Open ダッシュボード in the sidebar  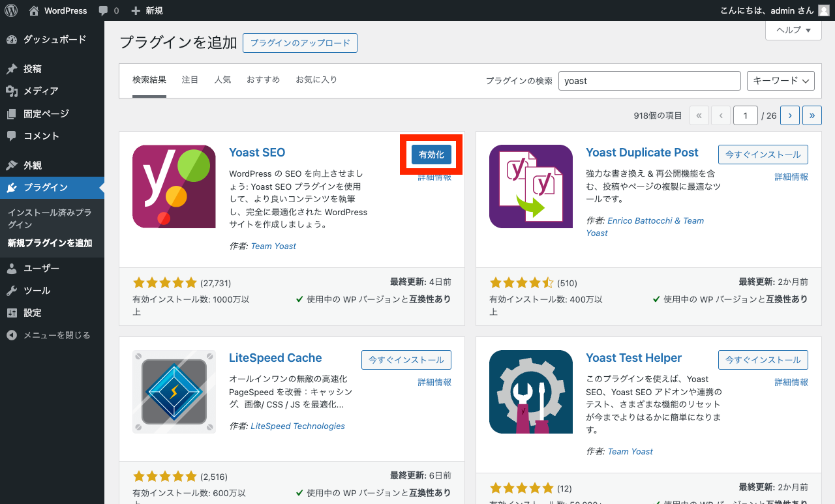pos(52,39)
